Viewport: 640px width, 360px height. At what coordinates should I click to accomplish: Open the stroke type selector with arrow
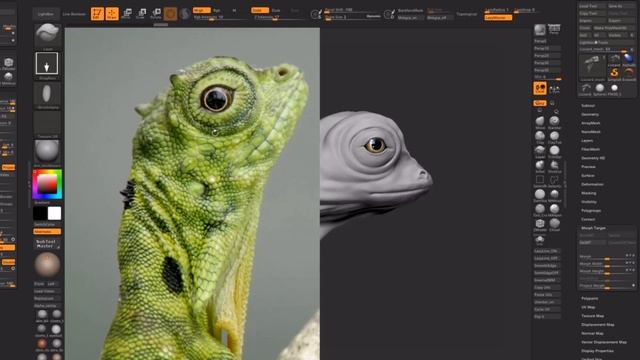click(x=47, y=63)
